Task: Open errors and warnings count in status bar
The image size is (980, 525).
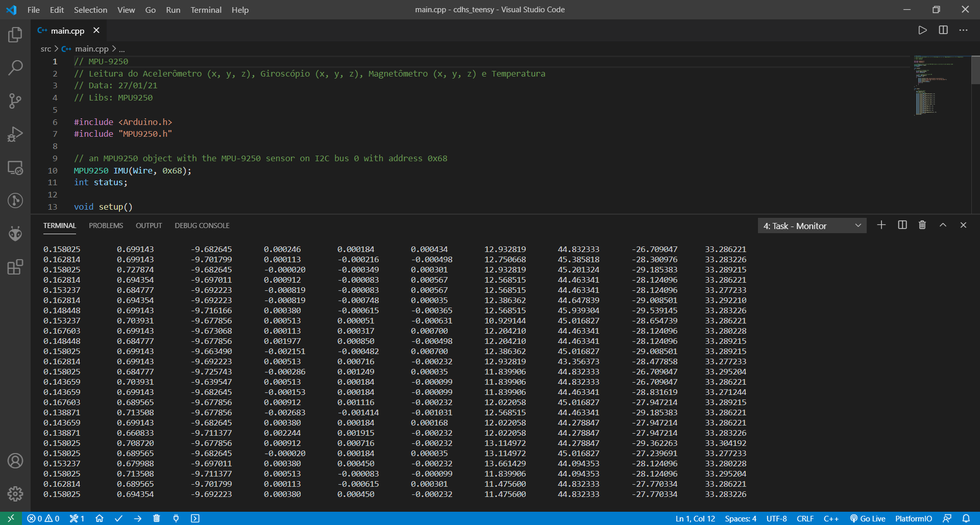Action: pyautogui.click(x=43, y=518)
